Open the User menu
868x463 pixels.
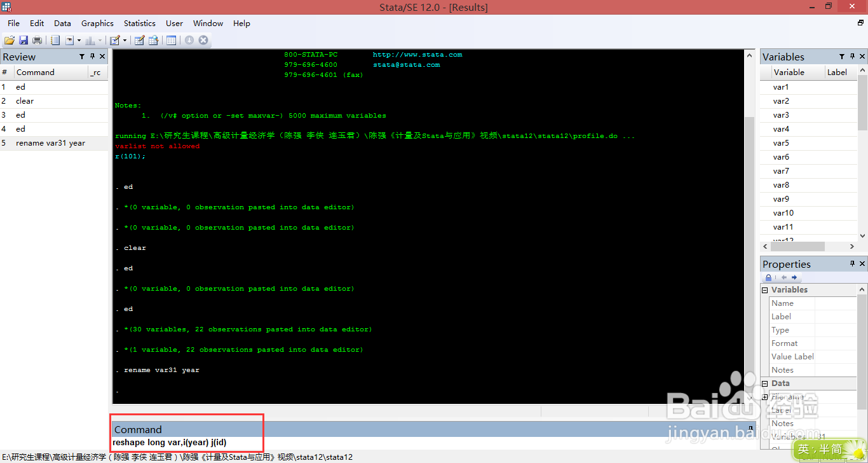(x=174, y=24)
